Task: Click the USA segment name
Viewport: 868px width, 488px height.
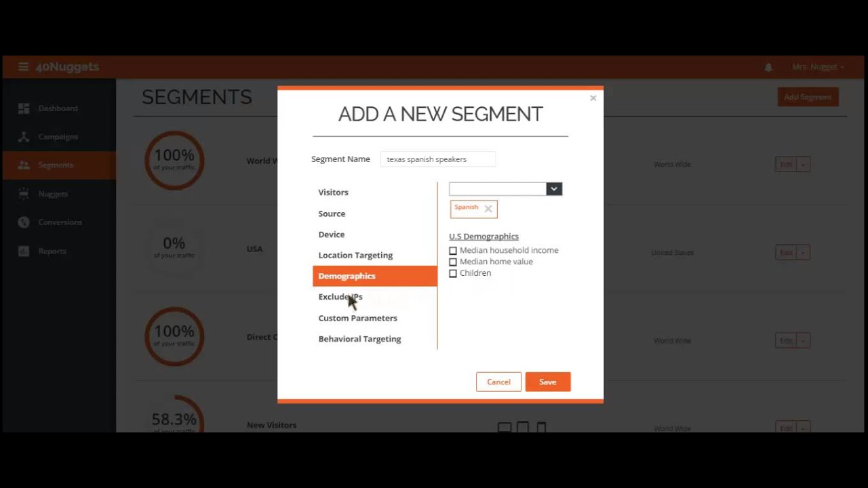Action: pyautogui.click(x=254, y=249)
